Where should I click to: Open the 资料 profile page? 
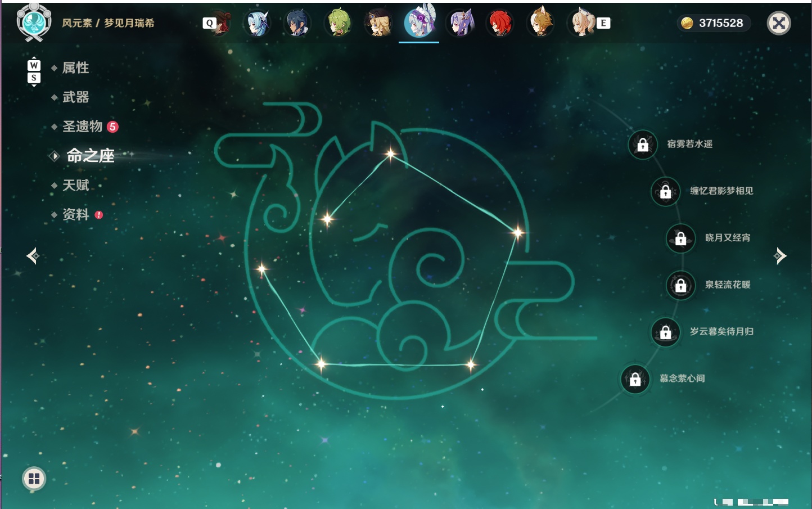click(75, 214)
